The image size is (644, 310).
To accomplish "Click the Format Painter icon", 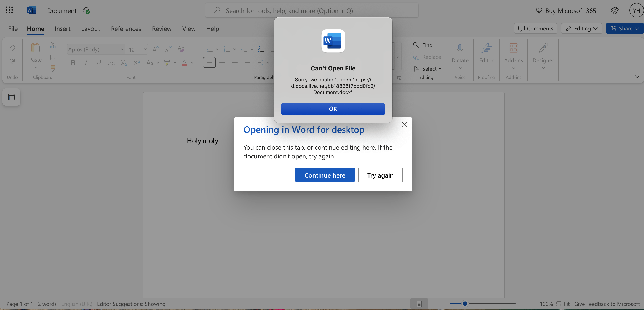I will click(x=53, y=68).
